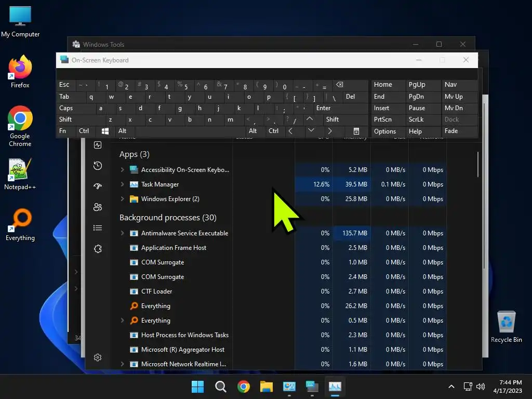Click Task Manager process list scrollbar
Image resolution: width=532 pixels, height=399 pixels.
(x=478, y=165)
